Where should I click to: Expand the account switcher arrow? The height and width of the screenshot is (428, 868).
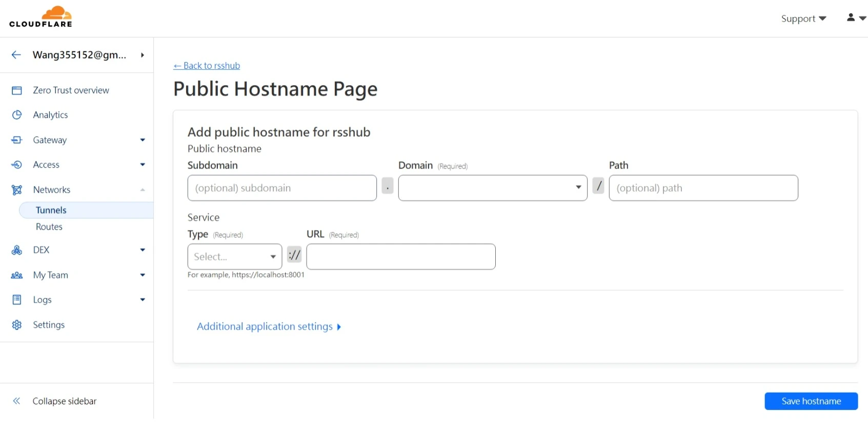(142, 55)
